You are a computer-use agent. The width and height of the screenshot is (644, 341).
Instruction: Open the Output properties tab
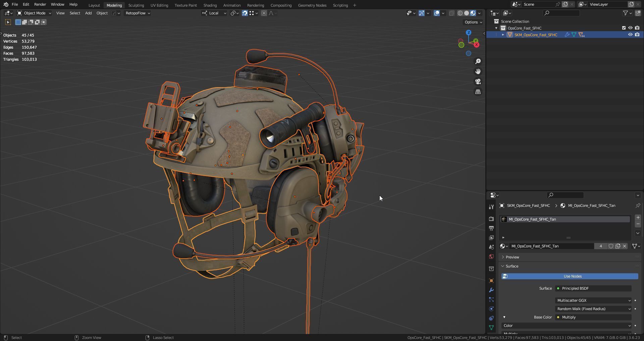(491, 228)
